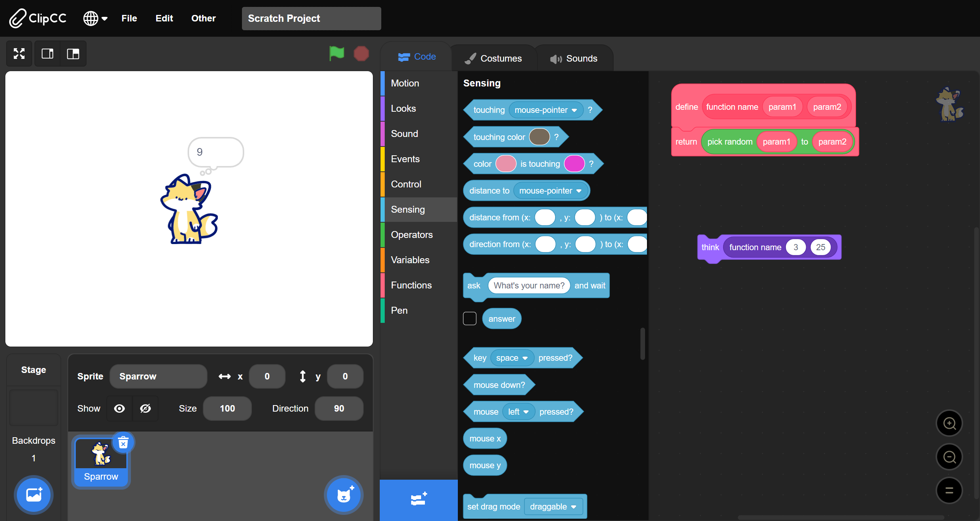This screenshot has height=521, width=980.
Task: Stop the project with red stop button
Action: 361,54
